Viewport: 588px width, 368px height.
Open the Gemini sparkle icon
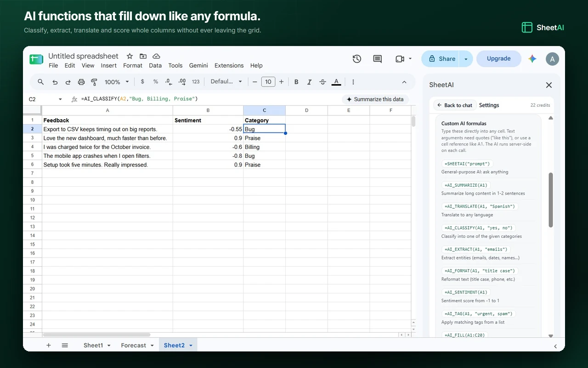[x=532, y=59]
